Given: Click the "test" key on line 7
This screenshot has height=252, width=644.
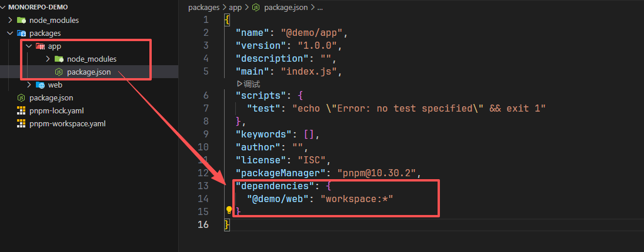Looking at the screenshot, I should tap(263, 108).
